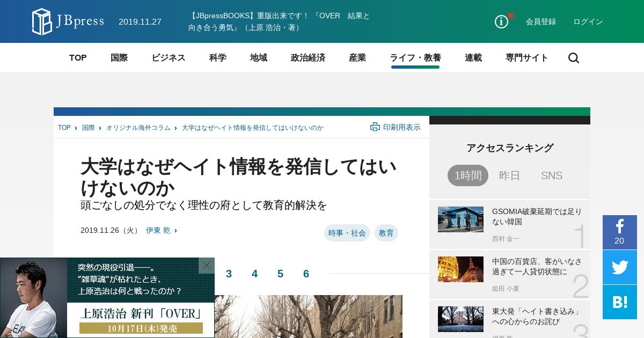Open the JBpress logo home link

(x=68, y=21)
